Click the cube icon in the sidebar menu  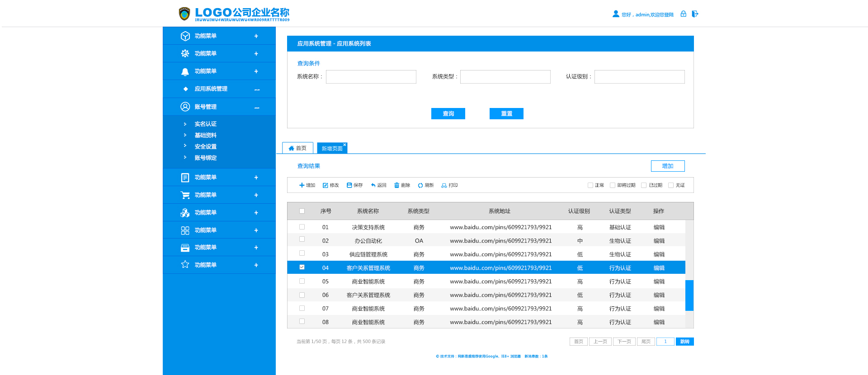pos(185,36)
